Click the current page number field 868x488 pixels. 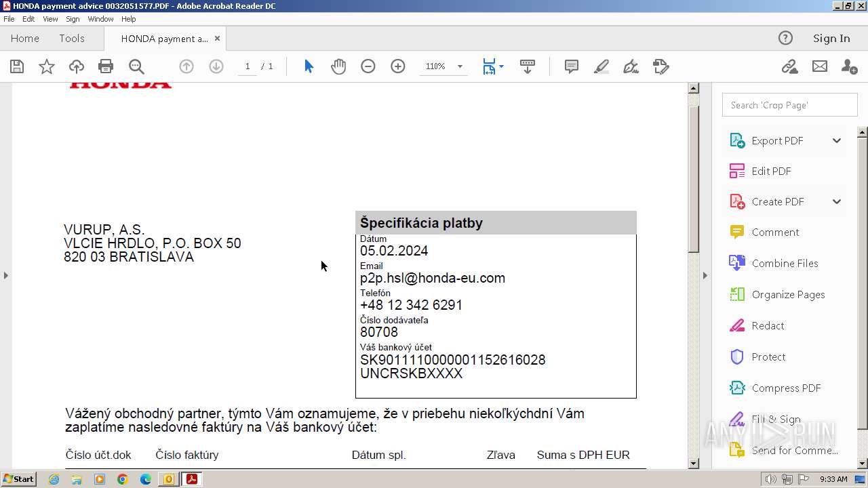[x=248, y=66]
